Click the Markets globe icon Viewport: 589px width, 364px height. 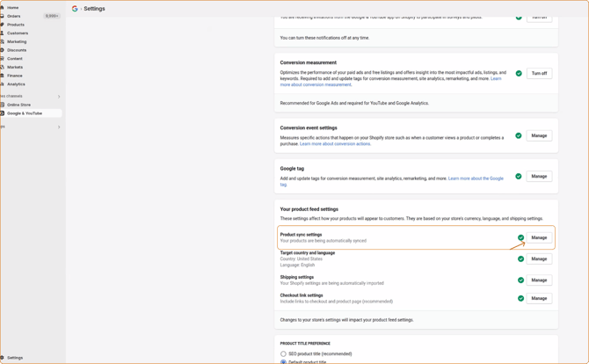pos(2,67)
